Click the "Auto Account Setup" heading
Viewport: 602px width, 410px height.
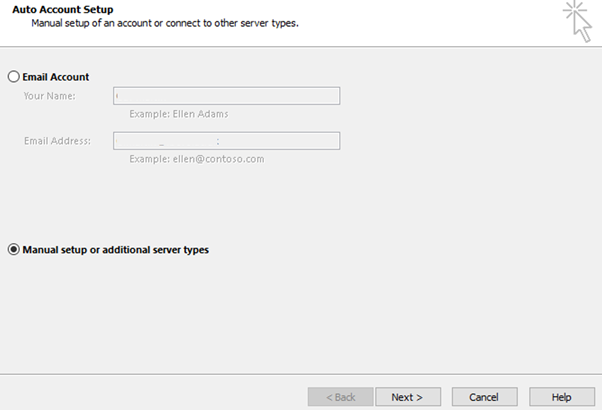click(x=63, y=9)
